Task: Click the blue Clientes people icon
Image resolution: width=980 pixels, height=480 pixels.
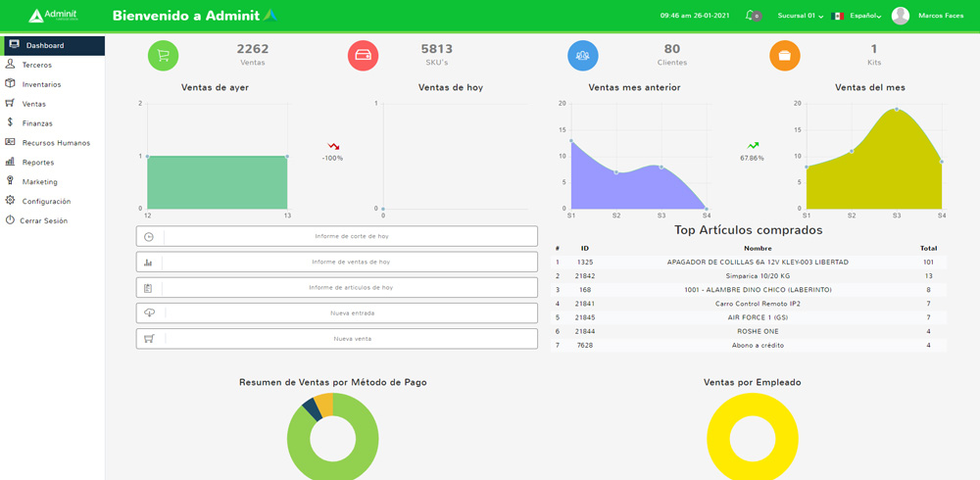Action: (x=583, y=56)
